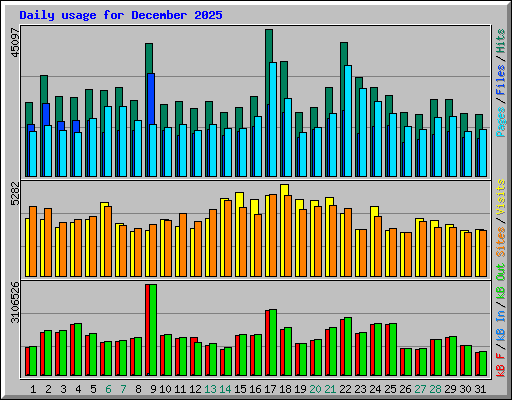The height and width of the screenshot is (400, 512).
Task: Click the 5282 axis maximum label
Action: [16, 194]
